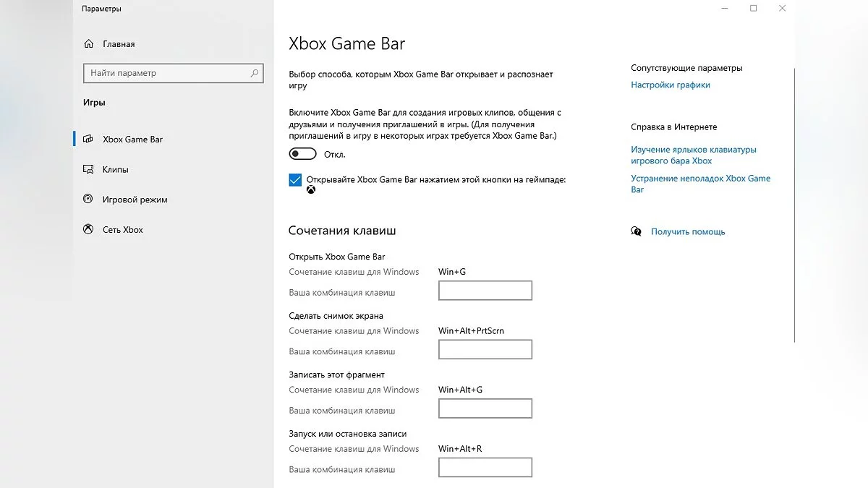The height and width of the screenshot is (488, 868).
Task: Maximize the Параметры window
Action: click(x=754, y=9)
